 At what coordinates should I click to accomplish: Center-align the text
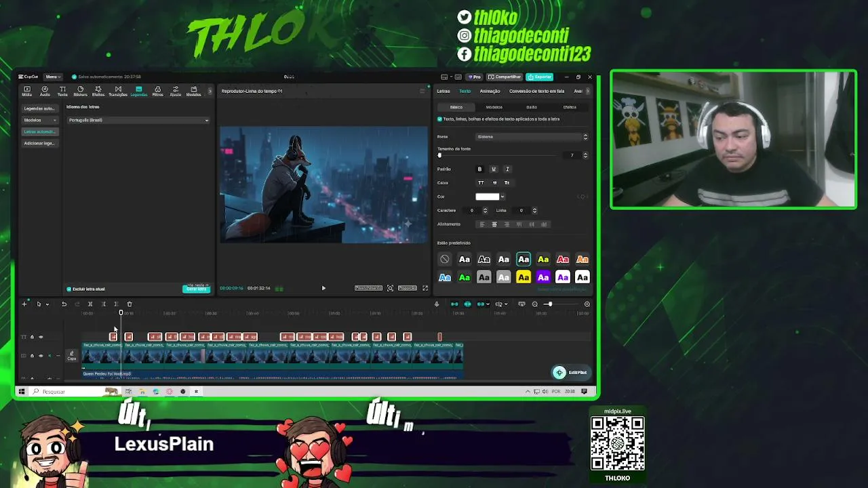tap(494, 224)
